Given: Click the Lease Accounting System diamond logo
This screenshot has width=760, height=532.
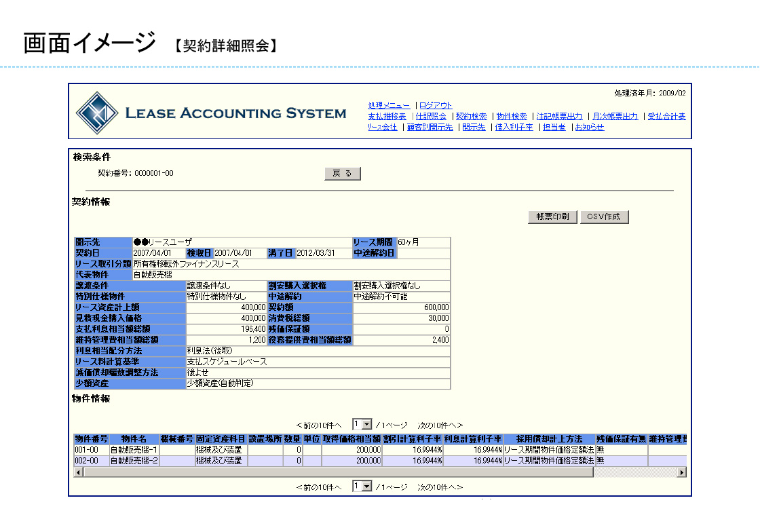Looking at the screenshot, I should pos(97,113).
